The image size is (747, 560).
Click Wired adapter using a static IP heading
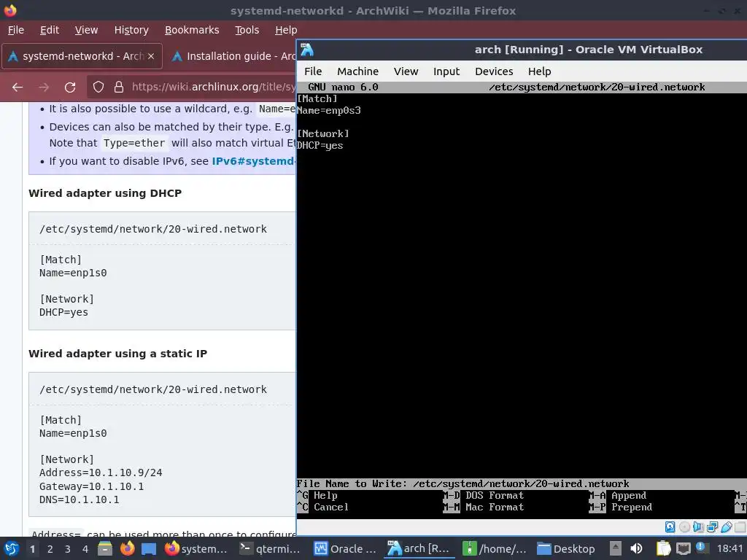(117, 354)
